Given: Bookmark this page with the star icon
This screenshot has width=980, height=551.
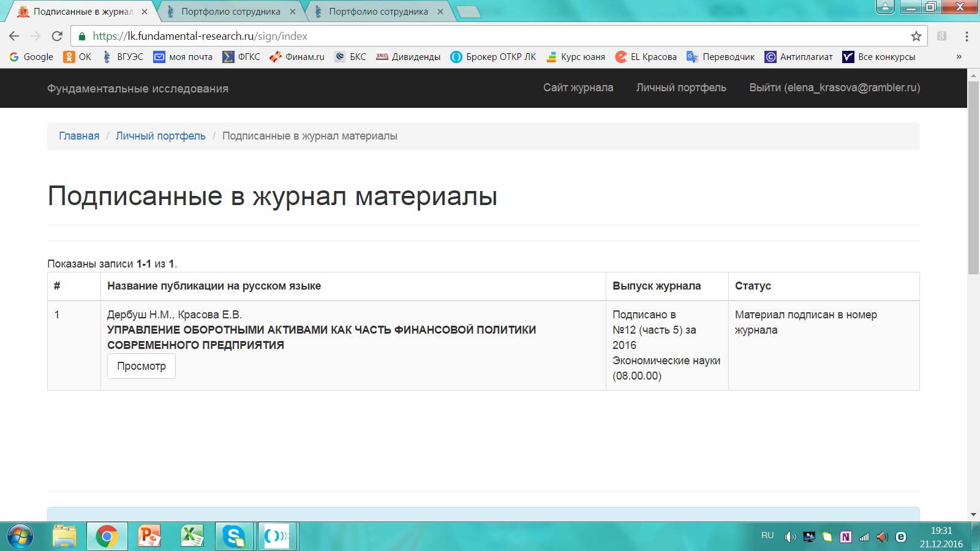Looking at the screenshot, I should [916, 36].
